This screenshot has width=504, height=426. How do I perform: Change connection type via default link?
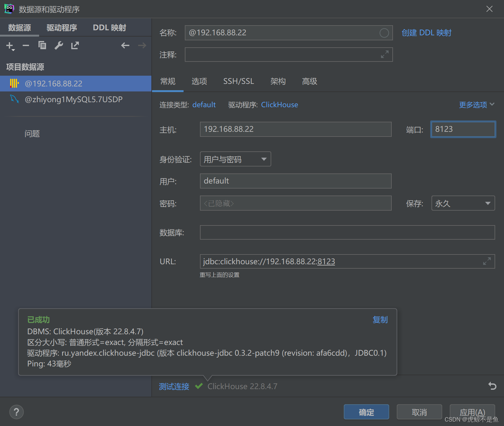(204, 105)
